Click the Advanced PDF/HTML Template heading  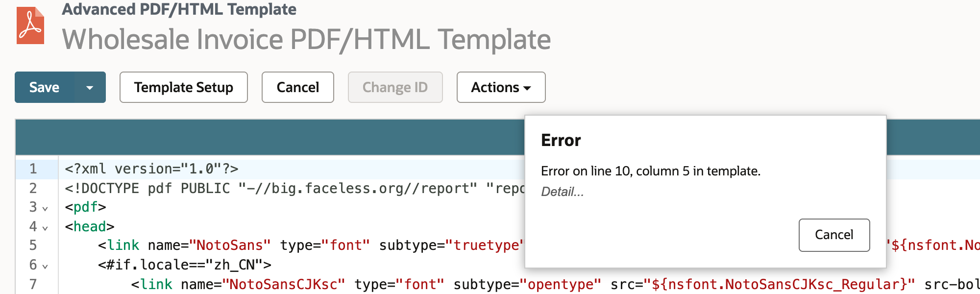[179, 9]
